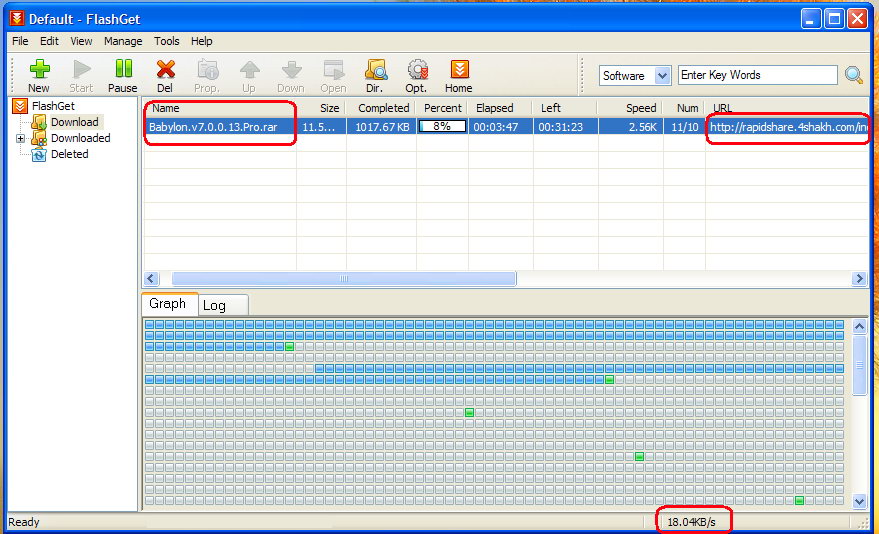Click the Down toolbar arrow icon
This screenshot has width=879, height=534.
click(x=292, y=69)
